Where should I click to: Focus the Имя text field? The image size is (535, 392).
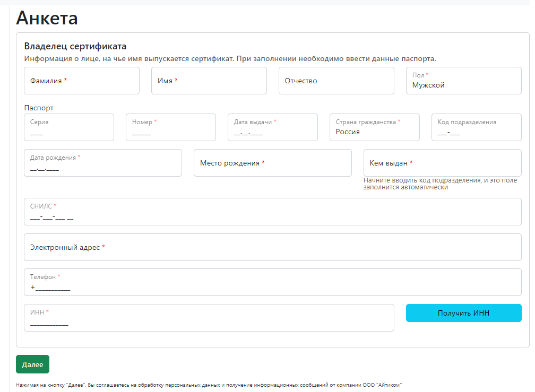[209, 81]
